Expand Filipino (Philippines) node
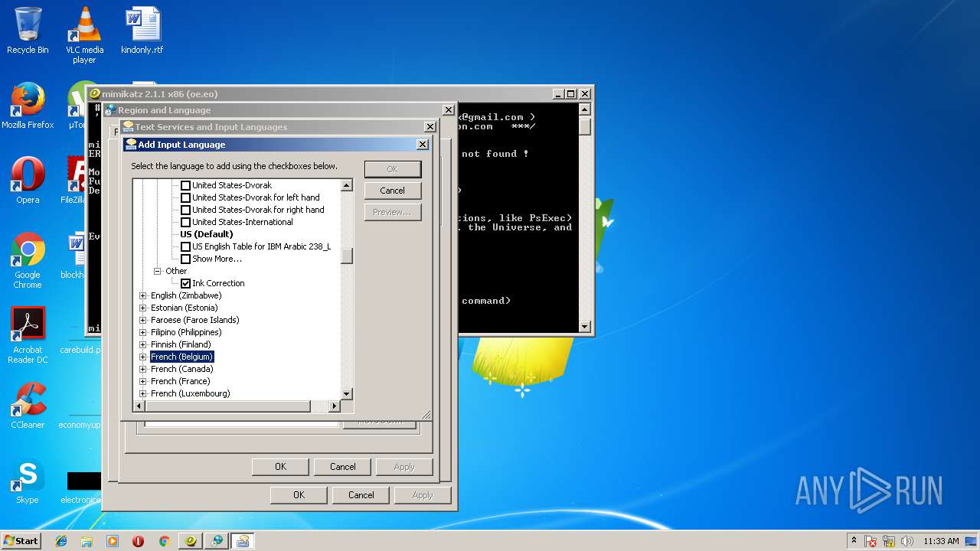Viewport: 980px width, 551px height. (x=143, y=332)
